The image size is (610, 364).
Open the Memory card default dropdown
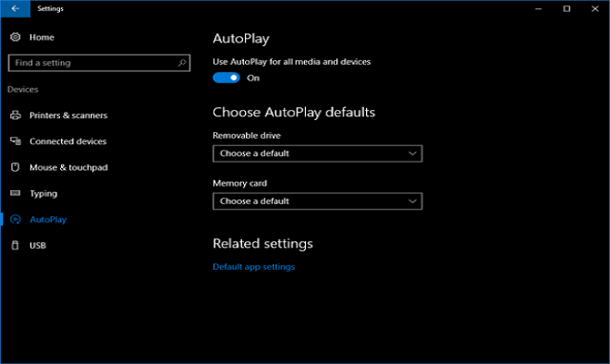pyautogui.click(x=317, y=201)
